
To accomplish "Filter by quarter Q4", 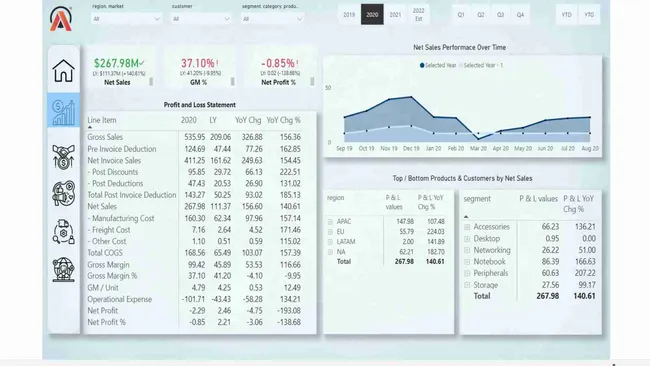I will [520, 15].
